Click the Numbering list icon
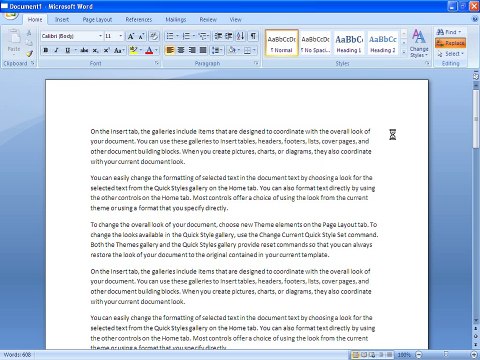480x360 pixels. tap(186, 36)
